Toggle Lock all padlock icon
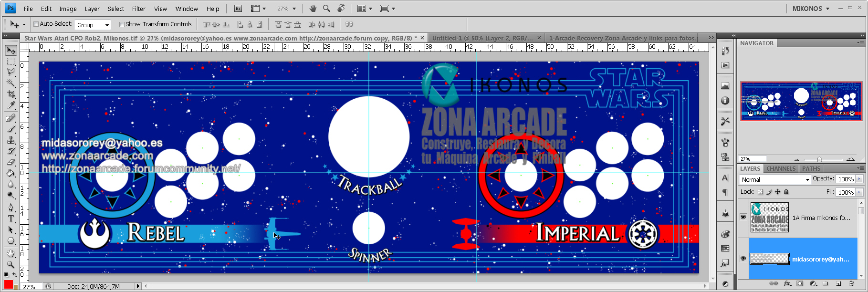This screenshot has width=868, height=292. tap(786, 192)
